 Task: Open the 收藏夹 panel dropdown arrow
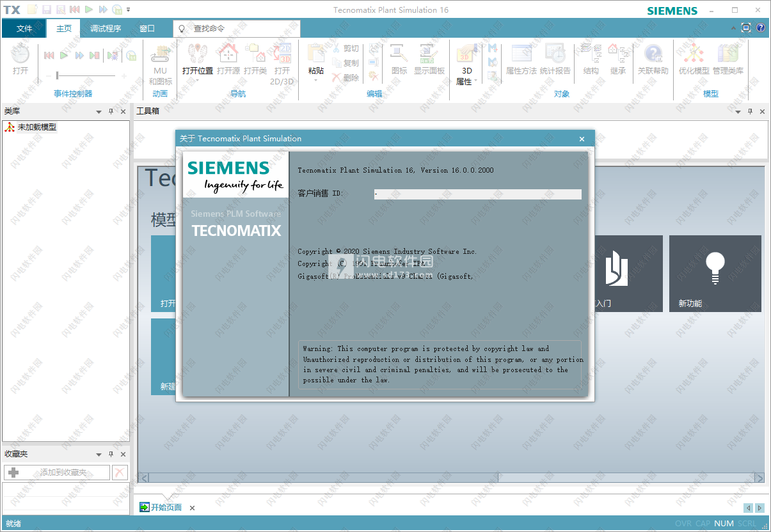pyautogui.click(x=99, y=455)
